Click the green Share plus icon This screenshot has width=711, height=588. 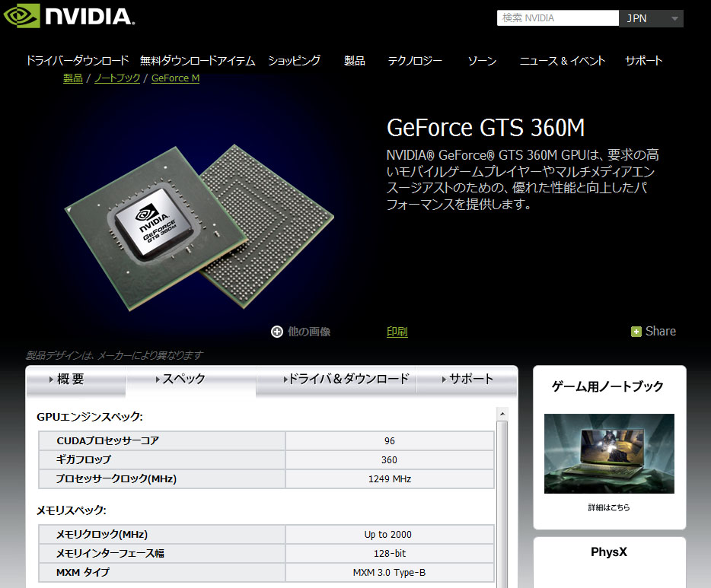click(x=636, y=332)
